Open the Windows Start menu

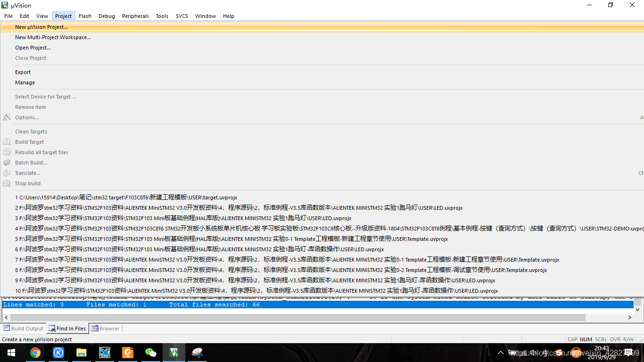click(11, 353)
